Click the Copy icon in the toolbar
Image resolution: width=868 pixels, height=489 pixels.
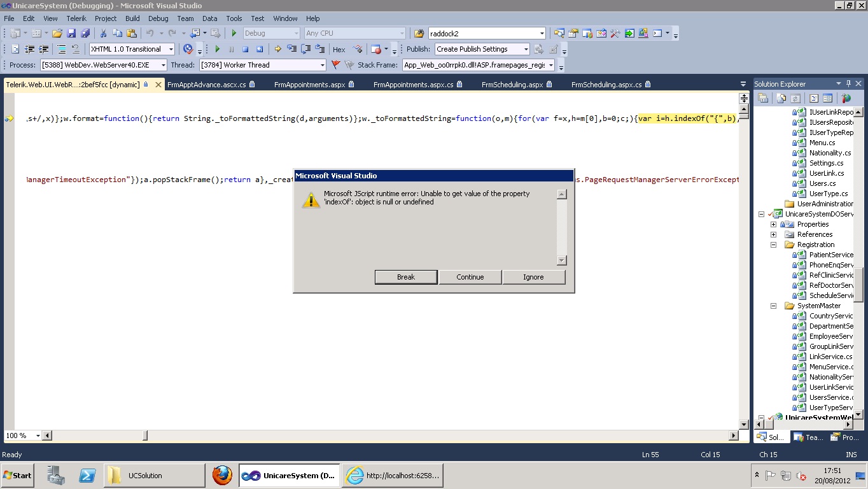tap(117, 33)
